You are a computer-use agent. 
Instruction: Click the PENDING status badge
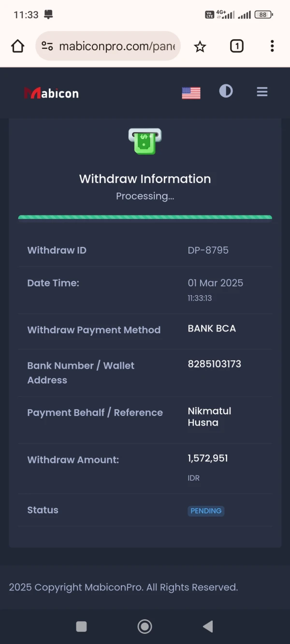coord(206,511)
